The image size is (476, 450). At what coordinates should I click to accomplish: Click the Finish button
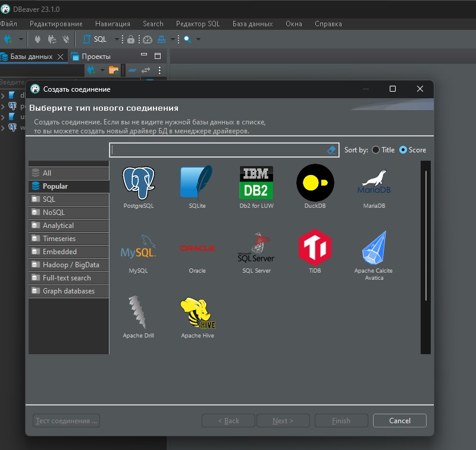tap(341, 421)
